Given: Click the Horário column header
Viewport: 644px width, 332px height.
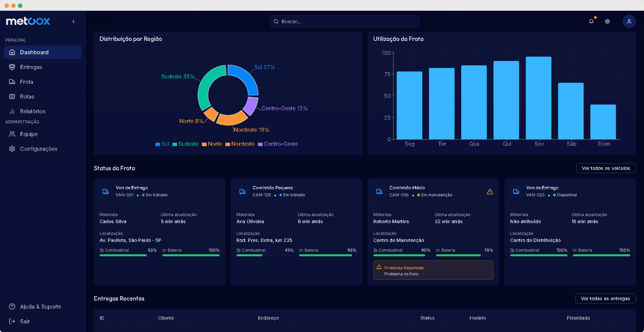Looking at the screenshot, I should coord(478,318).
